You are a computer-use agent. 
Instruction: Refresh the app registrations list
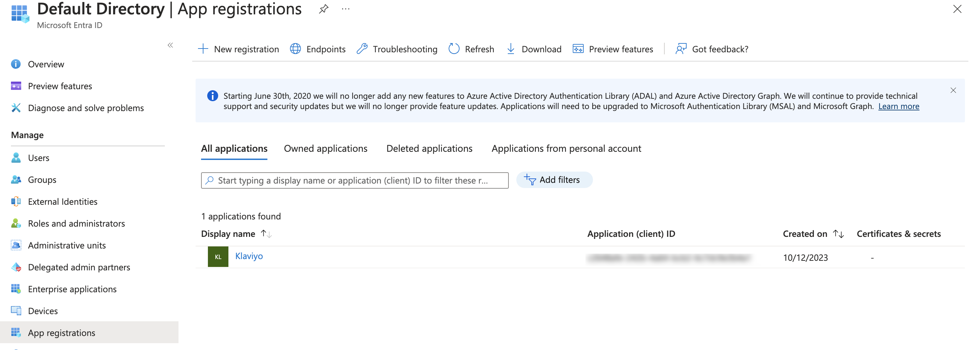(471, 49)
